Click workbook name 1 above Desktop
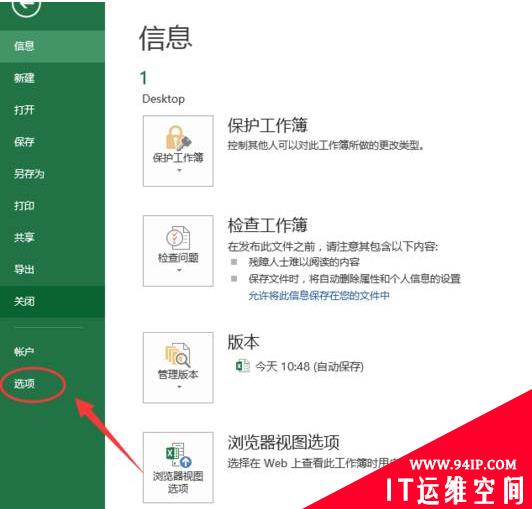 144,78
